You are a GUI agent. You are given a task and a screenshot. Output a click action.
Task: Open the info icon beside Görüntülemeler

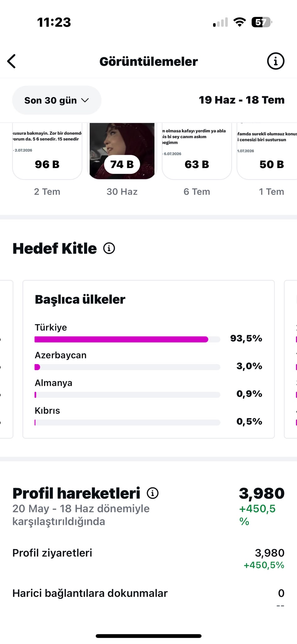point(276,61)
